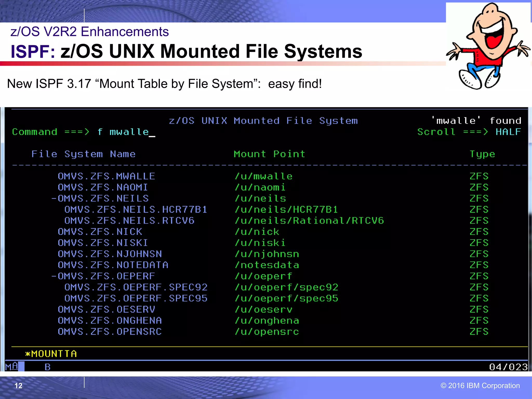The width and height of the screenshot is (532, 399).
Task: Click the ZFS type in the MWALLE row
Action: point(479,176)
